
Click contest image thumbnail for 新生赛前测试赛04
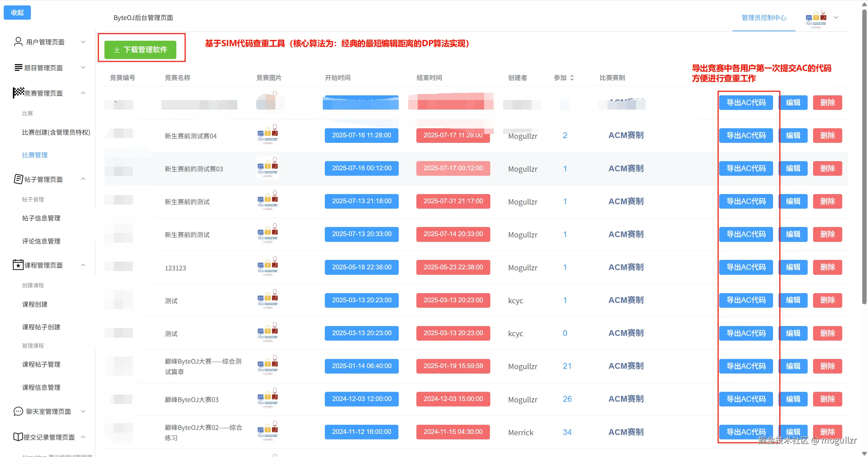268,135
